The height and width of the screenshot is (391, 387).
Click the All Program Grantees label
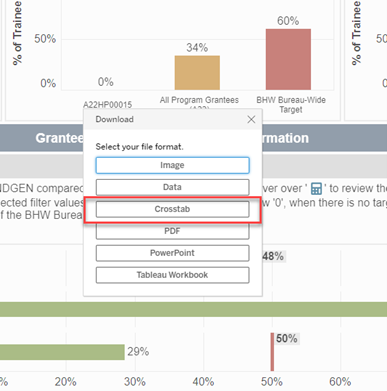[199, 100]
